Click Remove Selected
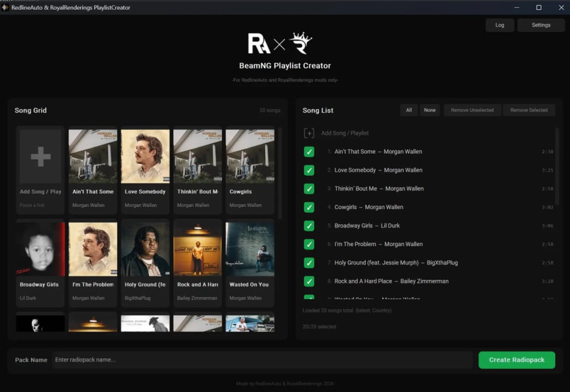 (529, 110)
